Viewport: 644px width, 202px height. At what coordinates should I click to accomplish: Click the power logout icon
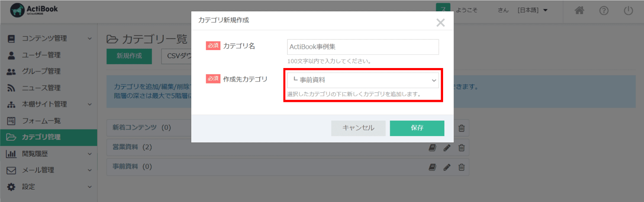pos(629,11)
